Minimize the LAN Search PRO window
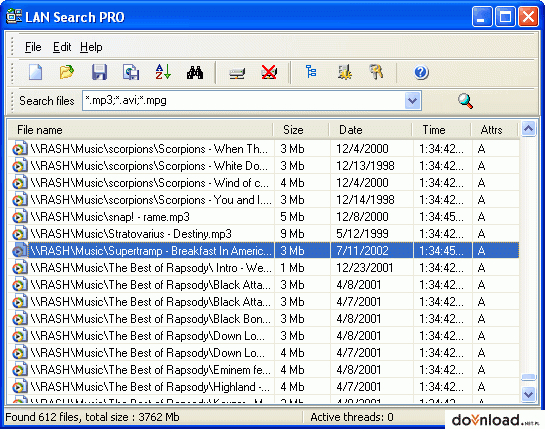The image size is (545, 429). [482, 17]
